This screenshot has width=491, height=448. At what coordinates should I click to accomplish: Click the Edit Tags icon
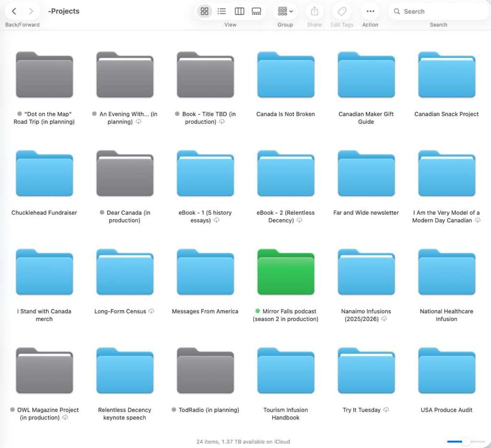[342, 11]
